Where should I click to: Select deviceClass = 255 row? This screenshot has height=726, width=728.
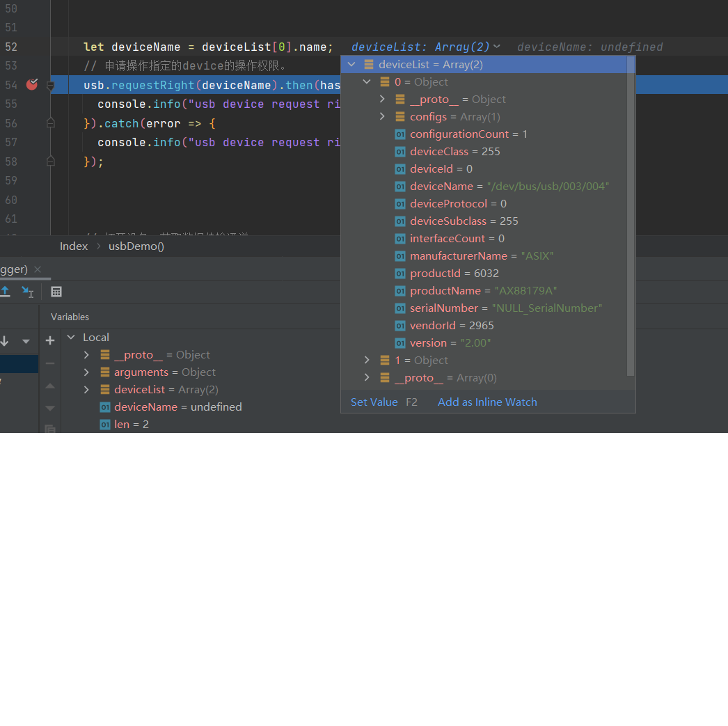coord(484,151)
